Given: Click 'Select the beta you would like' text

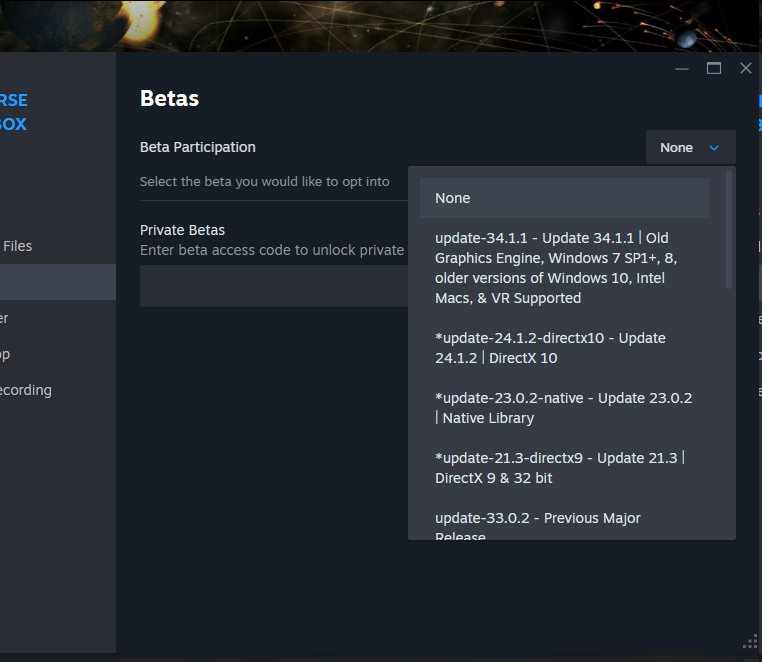Looking at the screenshot, I should (x=264, y=181).
